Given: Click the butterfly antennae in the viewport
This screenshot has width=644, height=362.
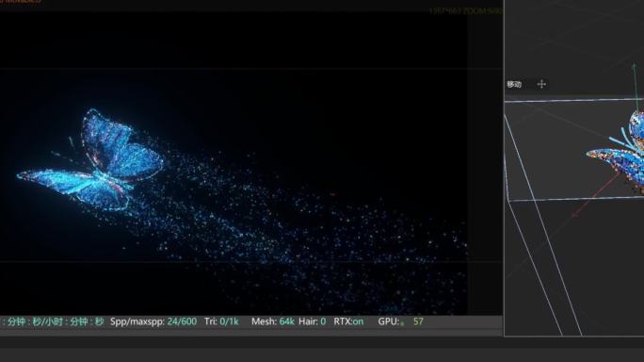Looking at the screenshot, I should (x=621, y=139).
